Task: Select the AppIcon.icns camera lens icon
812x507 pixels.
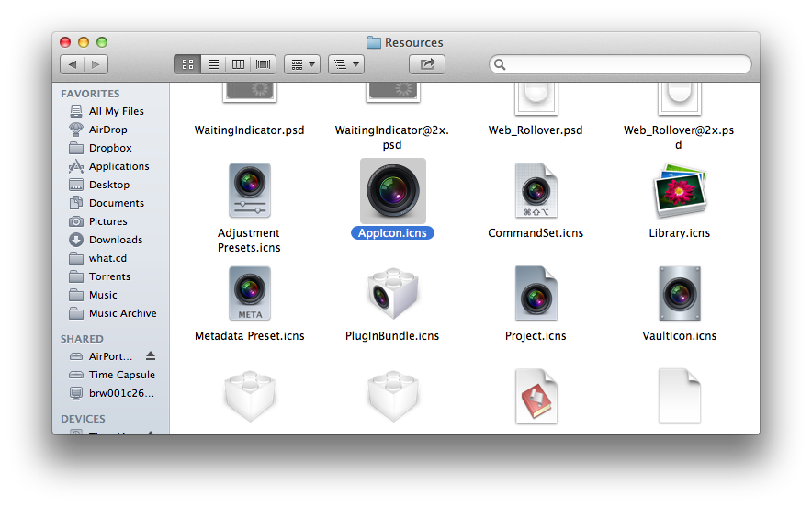Action: (393, 190)
